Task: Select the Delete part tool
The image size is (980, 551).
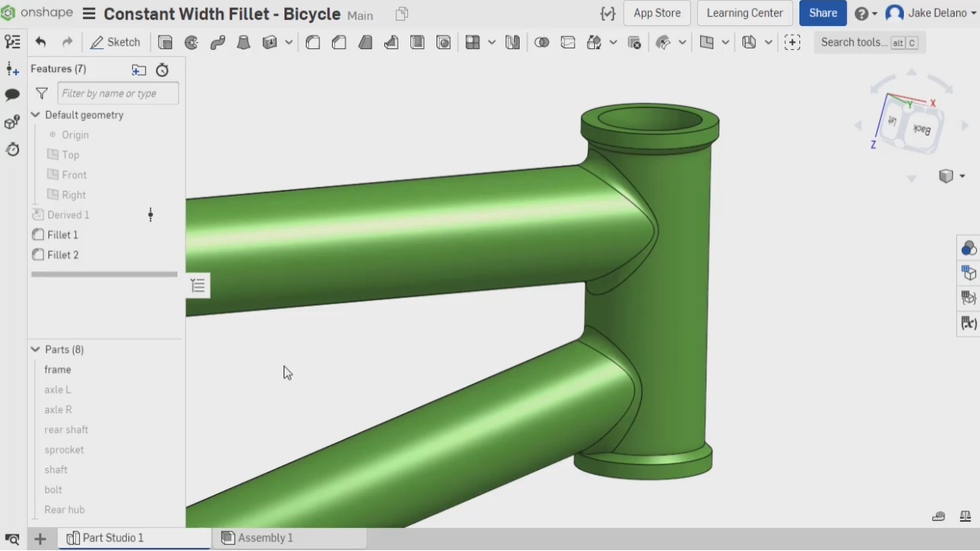Action: click(x=634, y=43)
